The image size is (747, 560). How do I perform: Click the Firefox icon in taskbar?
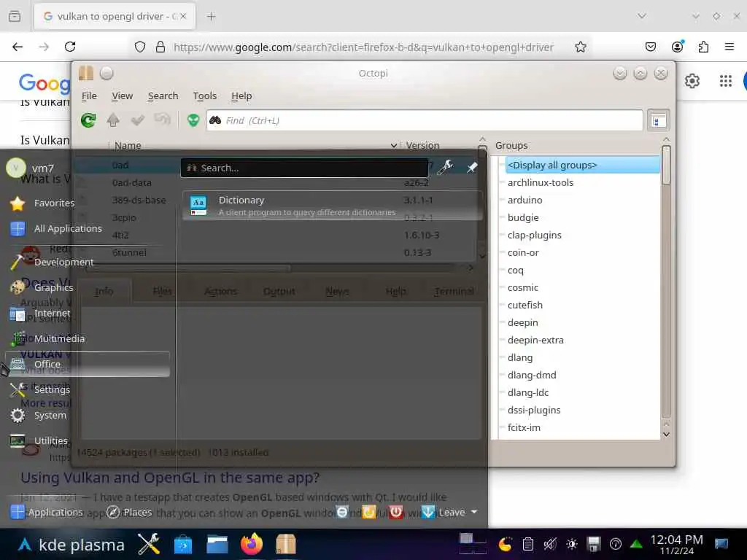point(252,544)
